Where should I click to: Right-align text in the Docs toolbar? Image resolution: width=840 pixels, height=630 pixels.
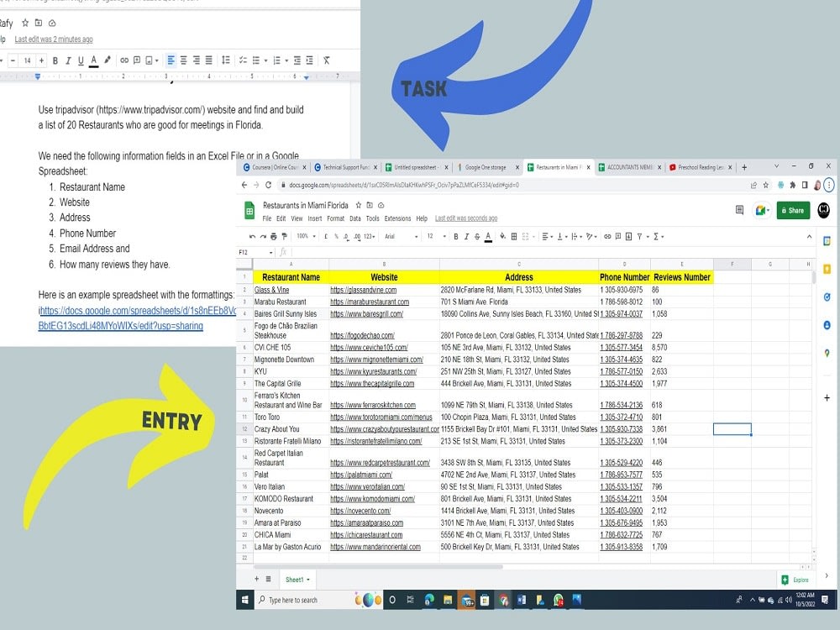coord(197,60)
